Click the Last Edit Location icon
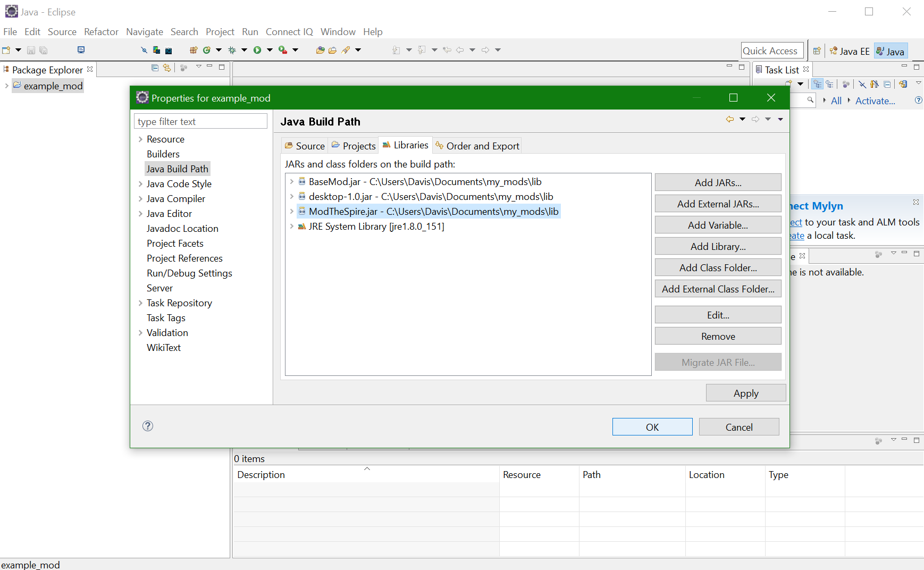 [x=447, y=50]
